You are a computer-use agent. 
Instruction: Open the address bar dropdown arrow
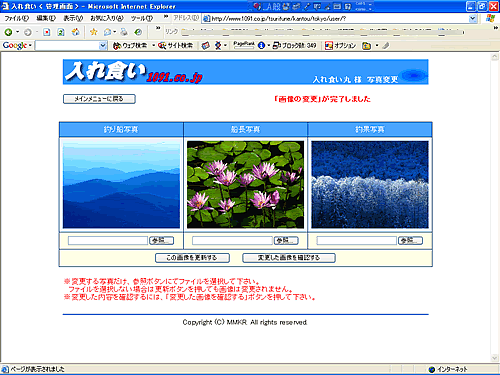473,19
